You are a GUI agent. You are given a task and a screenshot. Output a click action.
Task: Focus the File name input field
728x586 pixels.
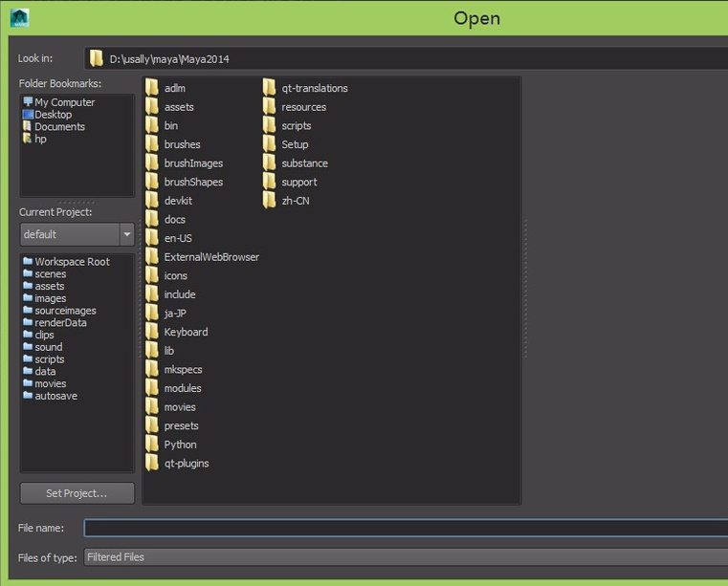(407, 528)
